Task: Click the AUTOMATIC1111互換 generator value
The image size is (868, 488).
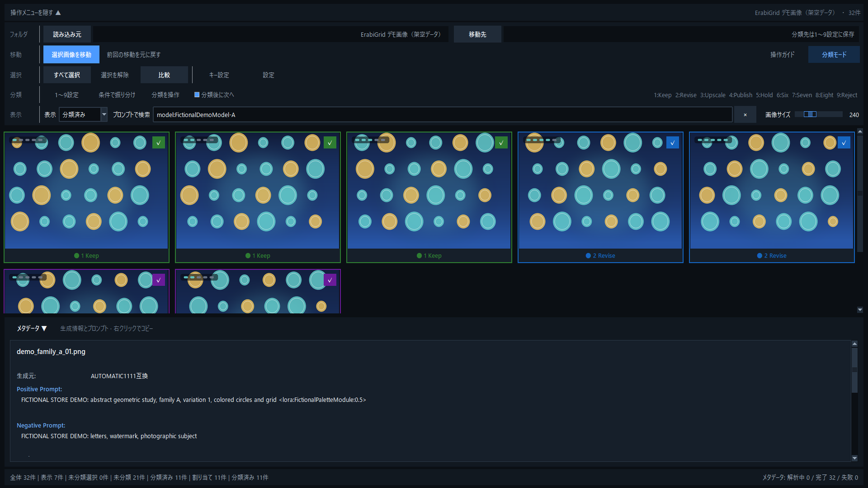Action: click(x=119, y=376)
